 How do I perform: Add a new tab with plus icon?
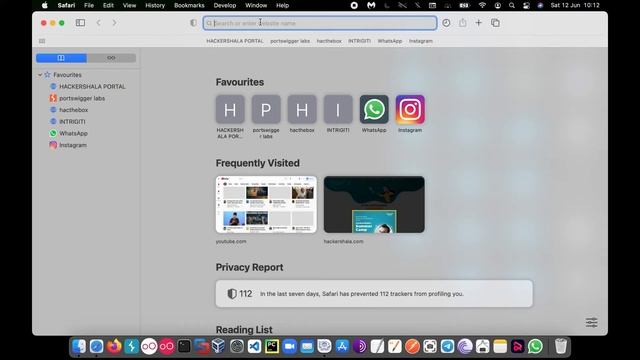(478, 23)
